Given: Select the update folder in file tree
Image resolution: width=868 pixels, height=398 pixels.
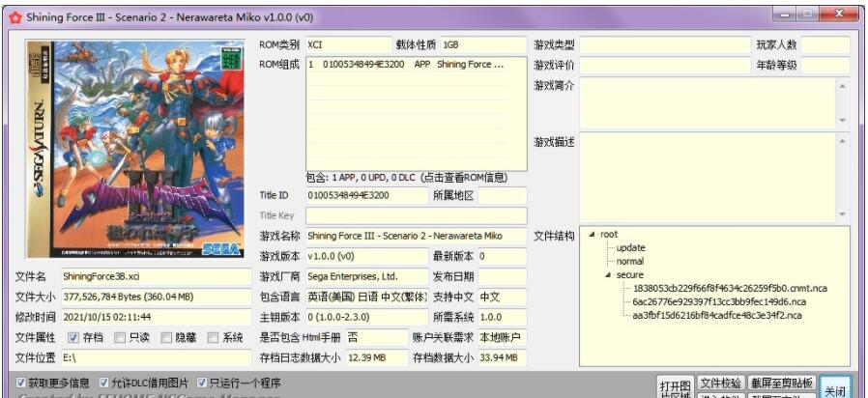Looking at the screenshot, I should (x=630, y=248).
